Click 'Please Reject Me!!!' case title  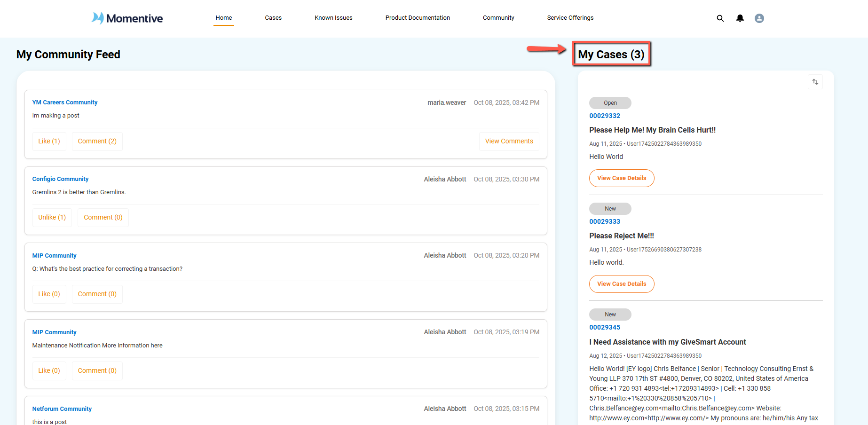pyautogui.click(x=622, y=236)
